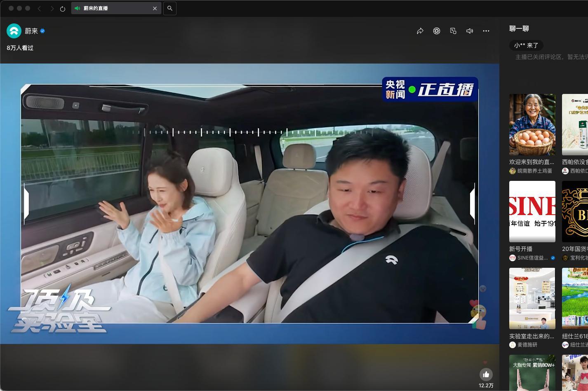Open the SINE 新号开播 thumbnail
This screenshot has width=588, height=391.
tap(532, 211)
